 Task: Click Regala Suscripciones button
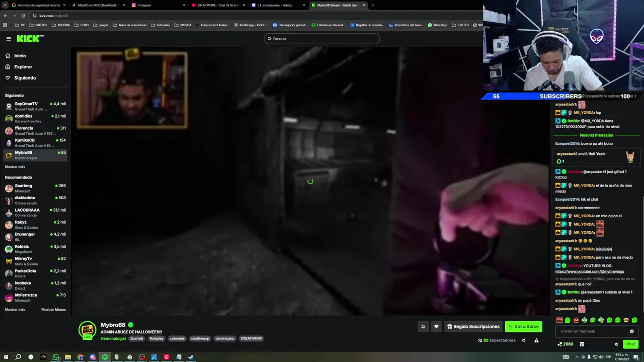click(x=473, y=326)
